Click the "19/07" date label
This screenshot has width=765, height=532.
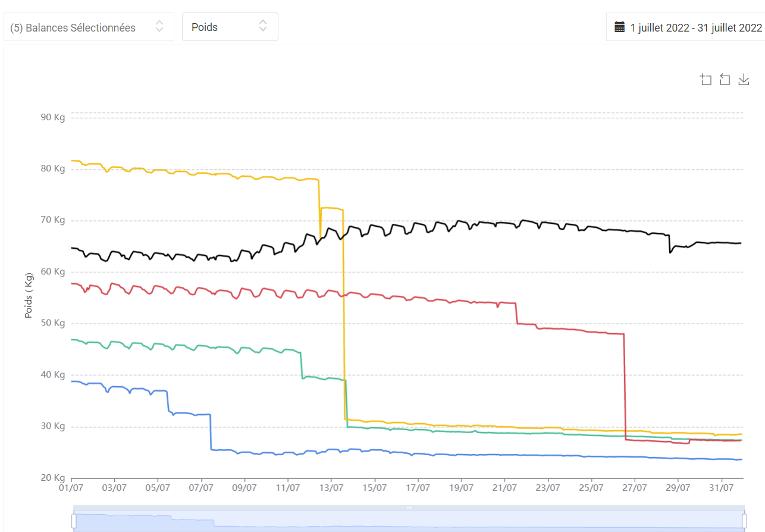[x=461, y=489]
